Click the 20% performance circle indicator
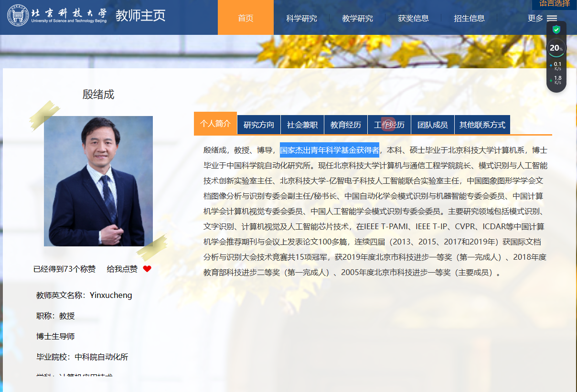The height and width of the screenshot is (392, 577). coord(556,48)
